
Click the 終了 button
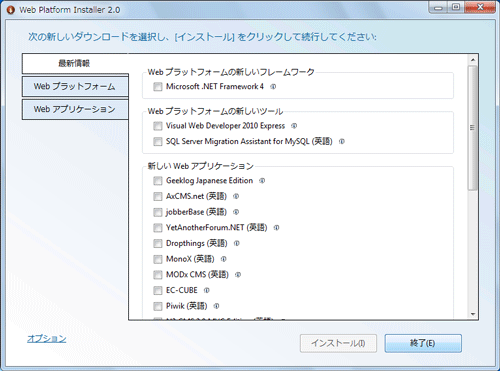coord(423,343)
